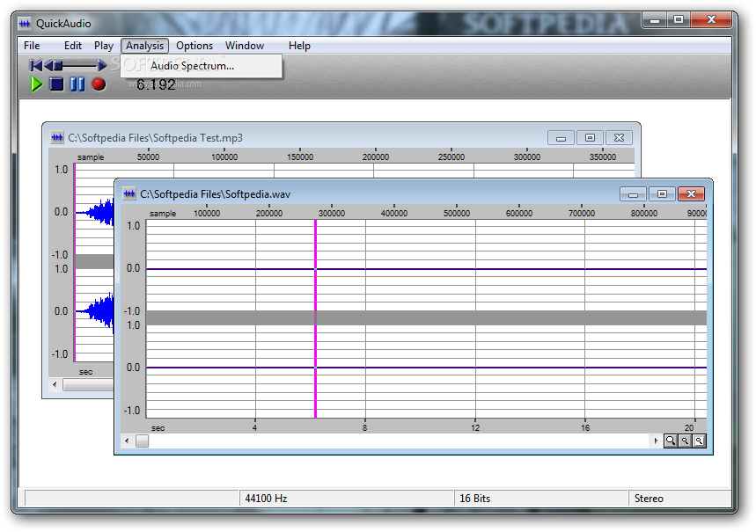Click the middle small magnifier zoom button
Image resolution: width=756 pixels, height=532 pixels.
tap(685, 441)
